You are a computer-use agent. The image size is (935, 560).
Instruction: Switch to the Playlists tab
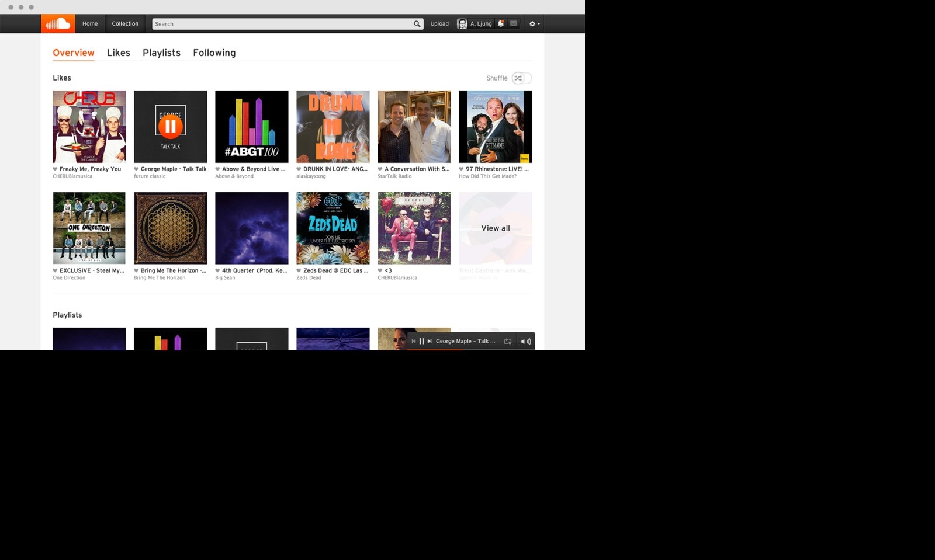(161, 53)
